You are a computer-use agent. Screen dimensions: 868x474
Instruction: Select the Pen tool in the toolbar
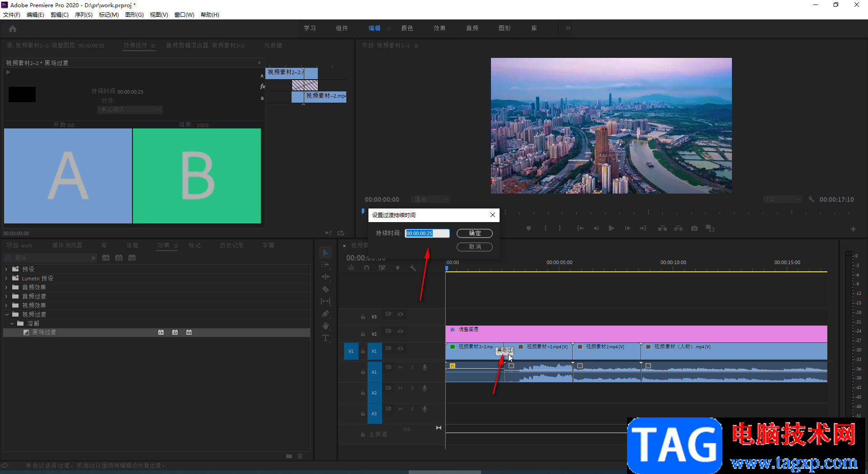[x=325, y=313]
